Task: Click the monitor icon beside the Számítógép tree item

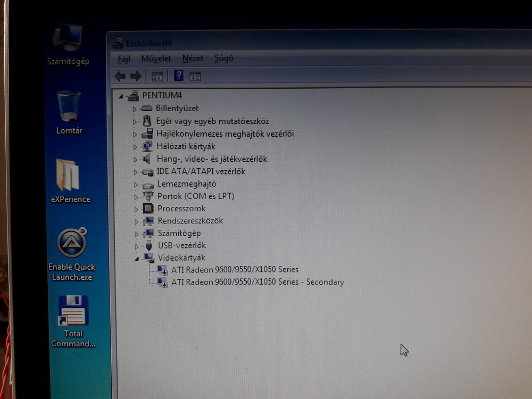Action: [x=148, y=233]
